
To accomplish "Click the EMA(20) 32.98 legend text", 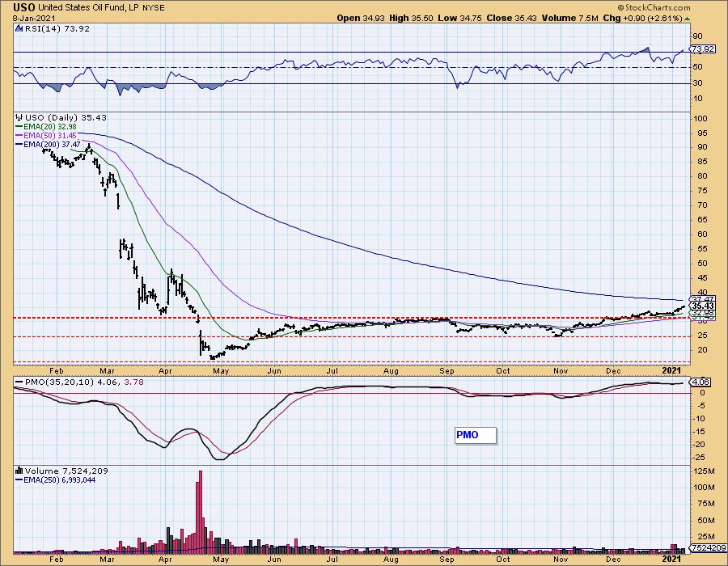I will (49, 127).
